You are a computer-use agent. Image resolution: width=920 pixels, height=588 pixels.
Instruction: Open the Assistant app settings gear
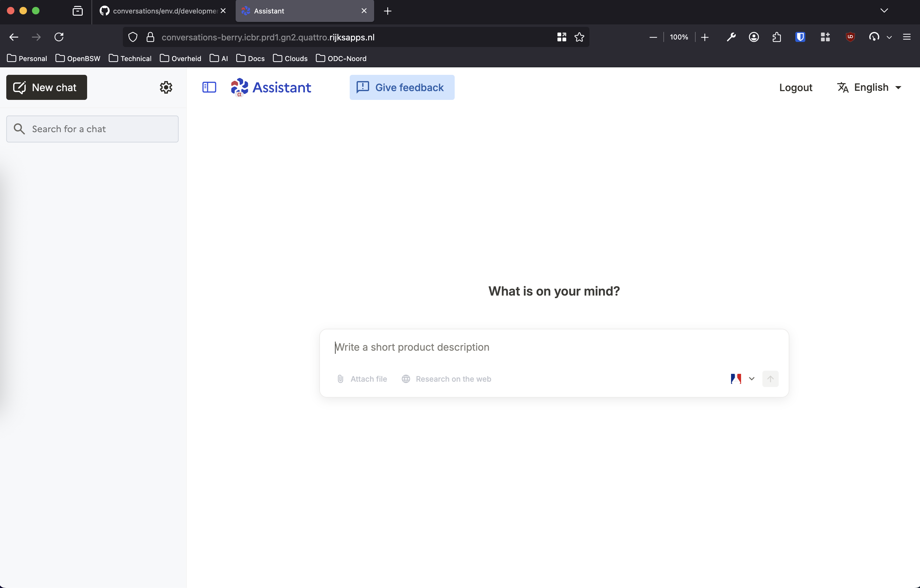[166, 87]
